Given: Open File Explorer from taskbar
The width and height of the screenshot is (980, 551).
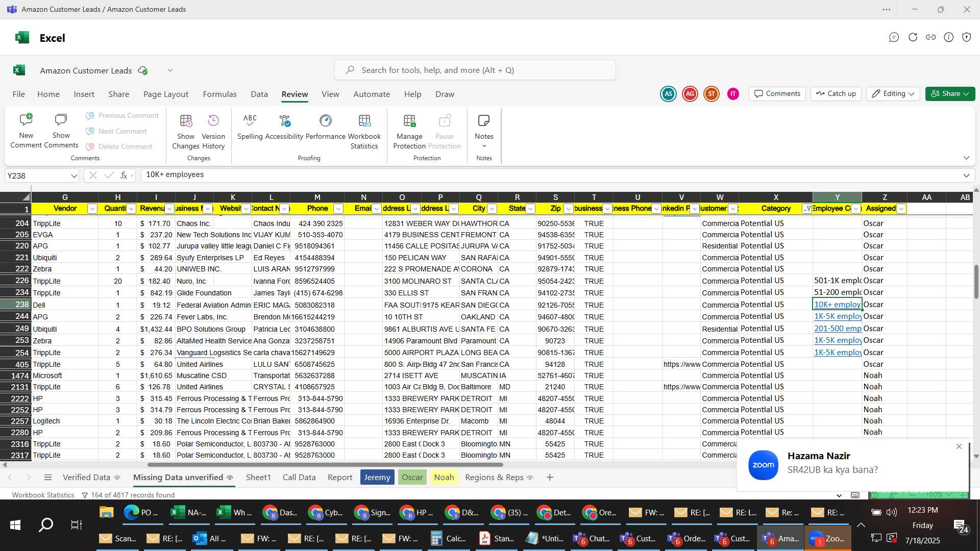Looking at the screenshot, I should click(106, 512).
